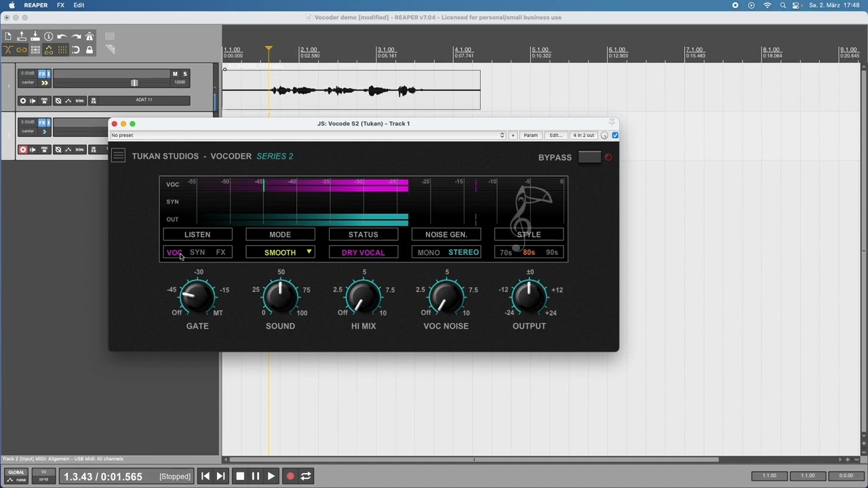Toggle the metronome icon
The image size is (868, 488).
click(x=90, y=37)
